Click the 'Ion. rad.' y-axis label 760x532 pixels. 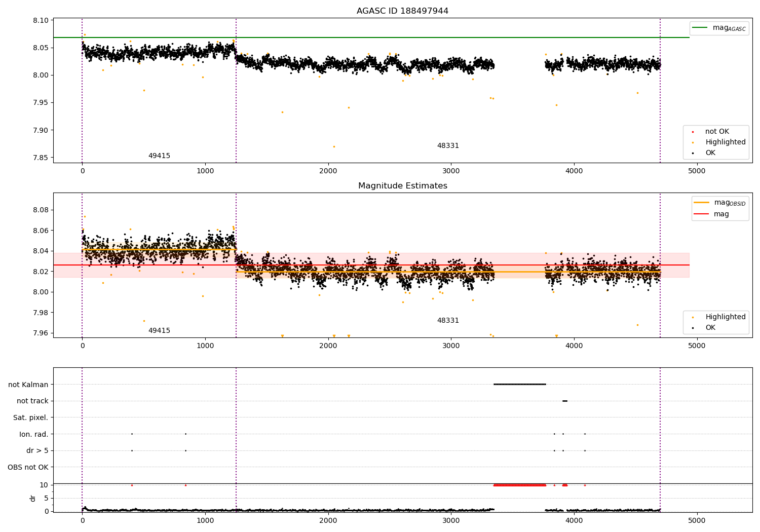(34, 434)
